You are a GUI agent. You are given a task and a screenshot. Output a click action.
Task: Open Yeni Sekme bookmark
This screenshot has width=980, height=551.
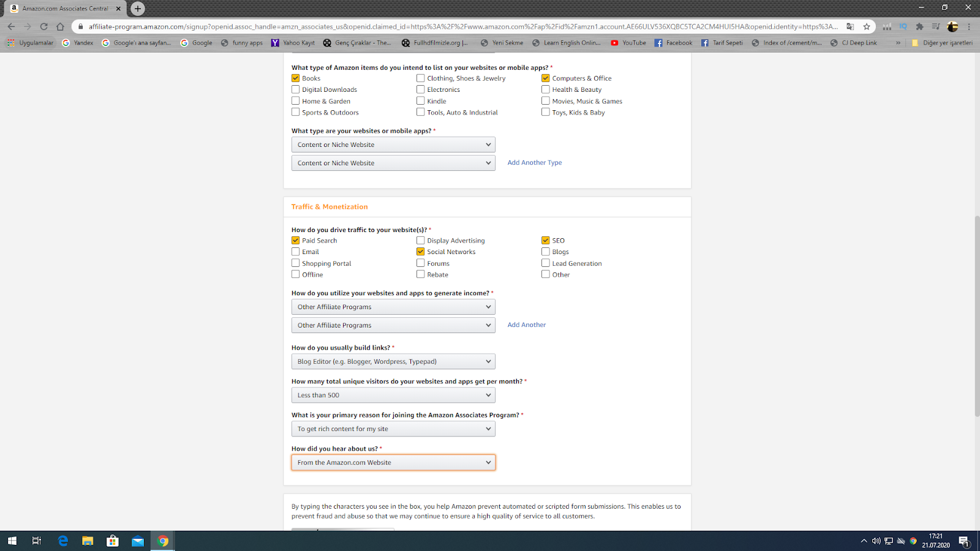(x=502, y=43)
